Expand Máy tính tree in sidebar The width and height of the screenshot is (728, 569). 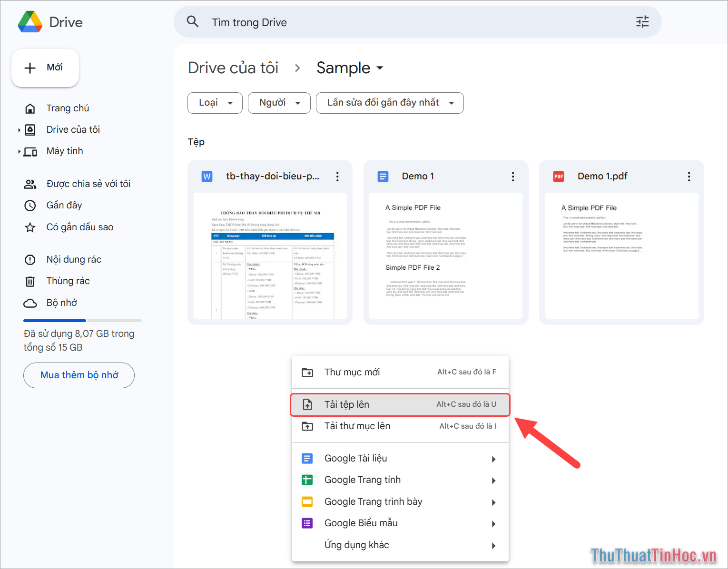coord(19,152)
